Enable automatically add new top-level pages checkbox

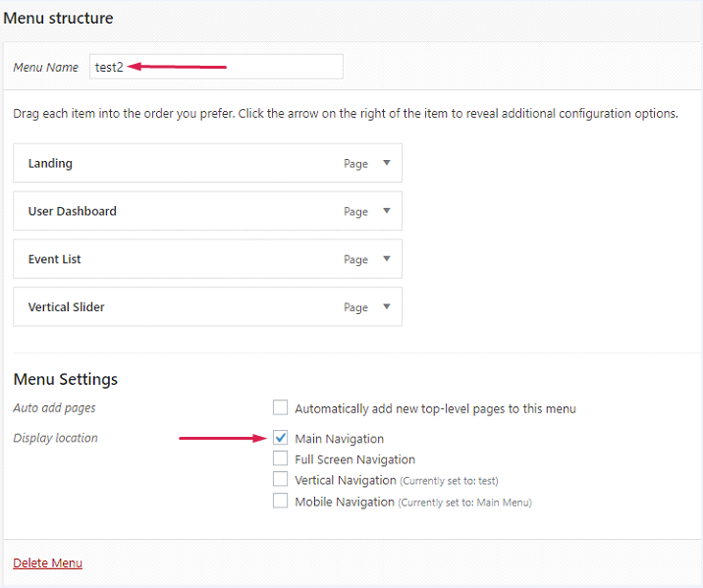pos(281,408)
